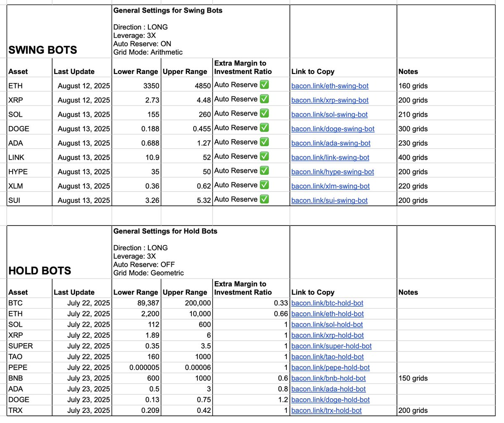Open the bacon.link/sol-swing-bot link

point(329,115)
